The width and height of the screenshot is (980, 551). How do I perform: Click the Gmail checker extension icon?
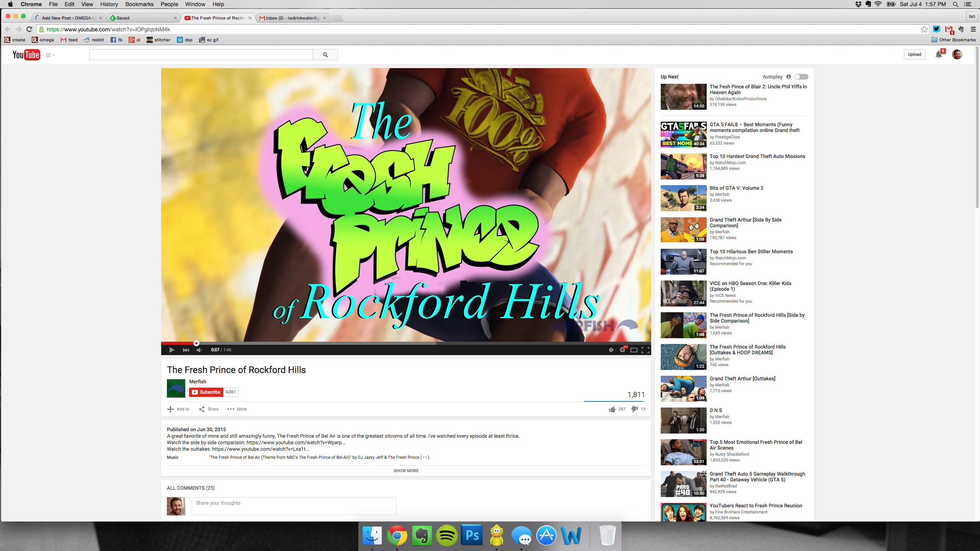949,29
